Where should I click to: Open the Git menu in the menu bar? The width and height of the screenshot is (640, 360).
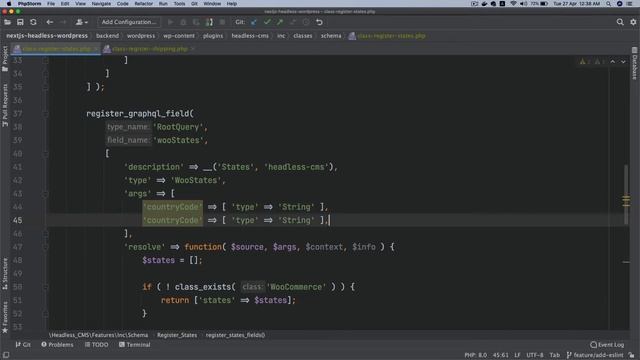tap(194, 4)
